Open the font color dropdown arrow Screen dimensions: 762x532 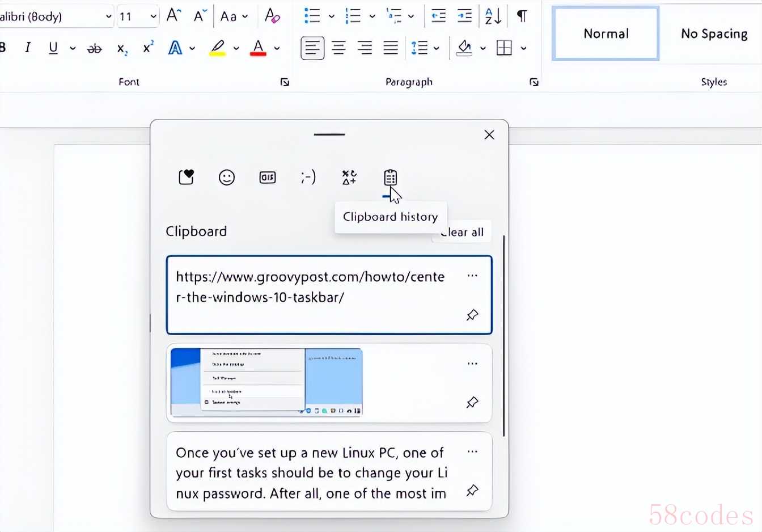click(277, 48)
